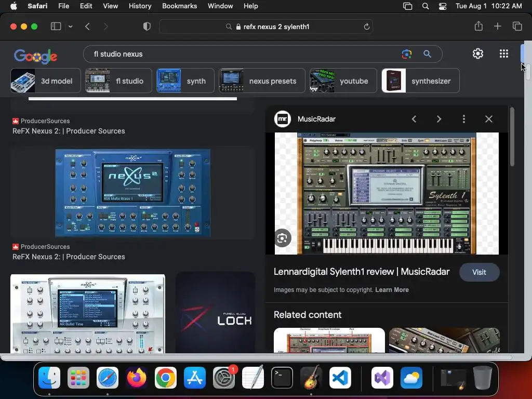Select the youtube filter chip
Viewport: 532px width, 399px height.
pos(343,81)
